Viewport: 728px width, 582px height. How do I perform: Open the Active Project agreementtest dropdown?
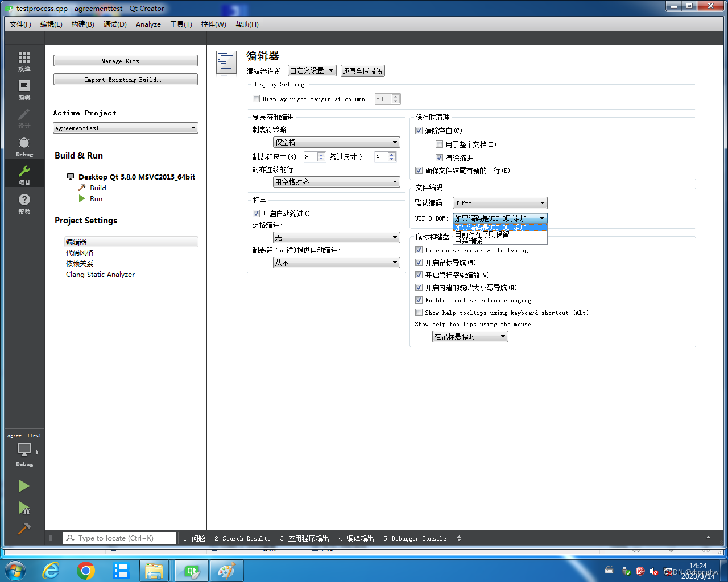click(x=125, y=128)
